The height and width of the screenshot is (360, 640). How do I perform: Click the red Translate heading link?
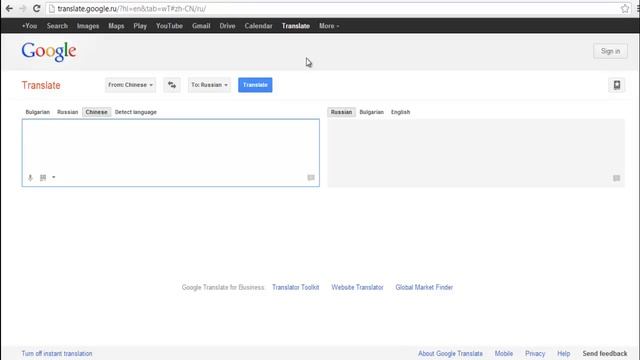pyautogui.click(x=41, y=85)
